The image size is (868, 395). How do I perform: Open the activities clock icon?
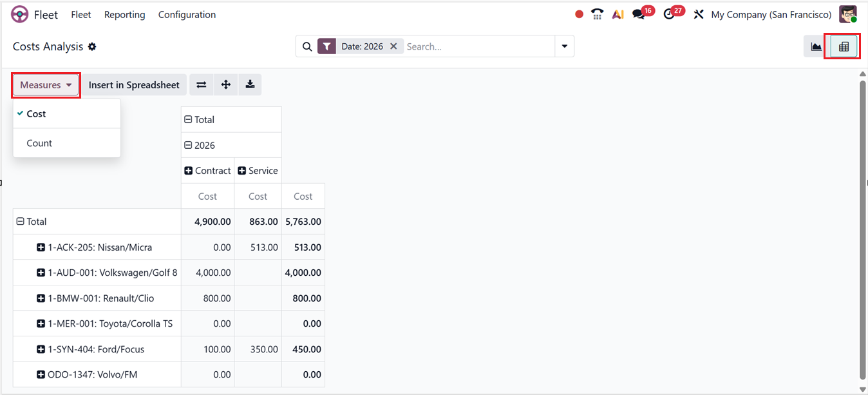tap(670, 14)
